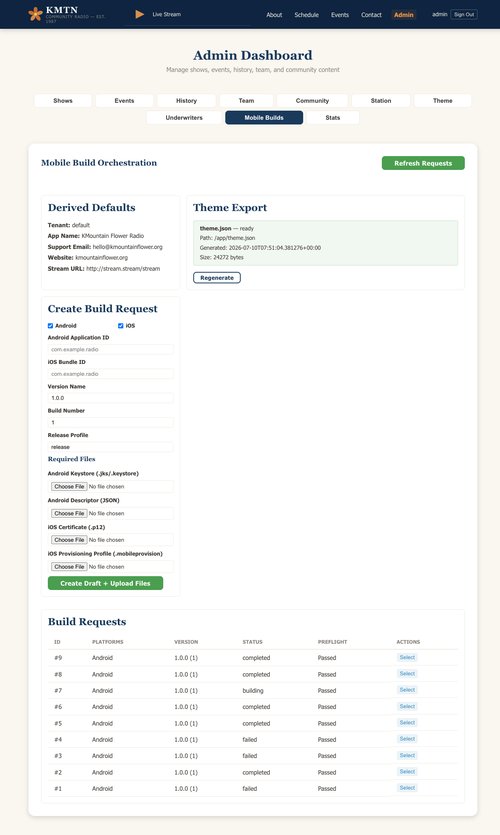Click the admin username text in header

click(x=440, y=14)
